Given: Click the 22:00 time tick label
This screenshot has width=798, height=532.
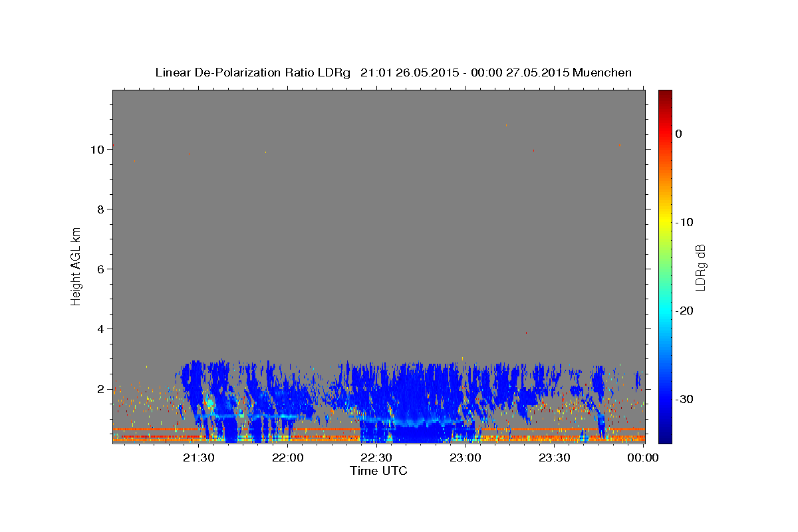Looking at the screenshot, I should point(288,458).
